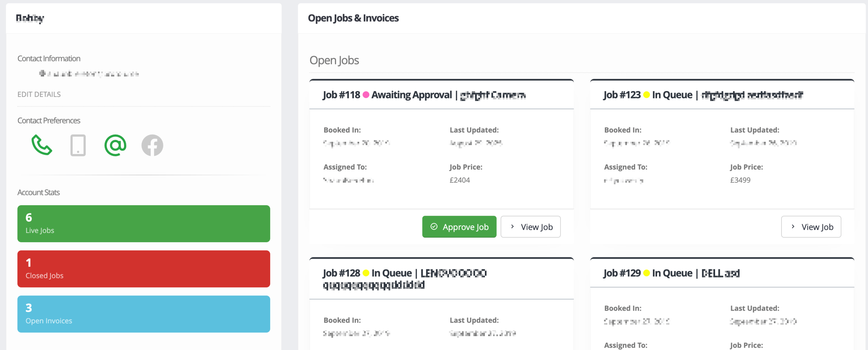Open the 6 Live Jobs stat tile
This screenshot has width=868, height=350.
coord(144,223)
